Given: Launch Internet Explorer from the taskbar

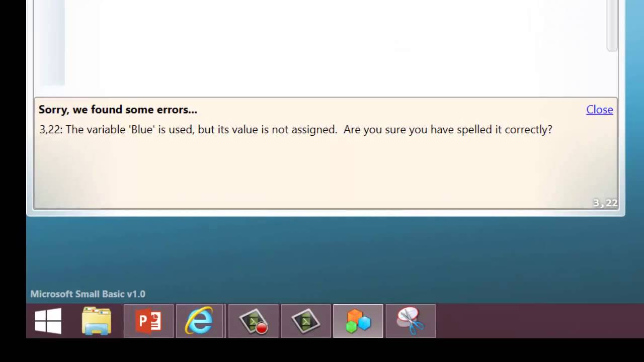Looking at the screenshot, I should click(x=200, y=321).
